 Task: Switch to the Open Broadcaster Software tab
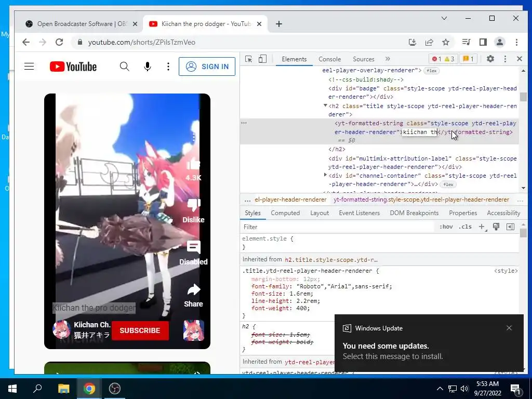[x=82, y=24]
